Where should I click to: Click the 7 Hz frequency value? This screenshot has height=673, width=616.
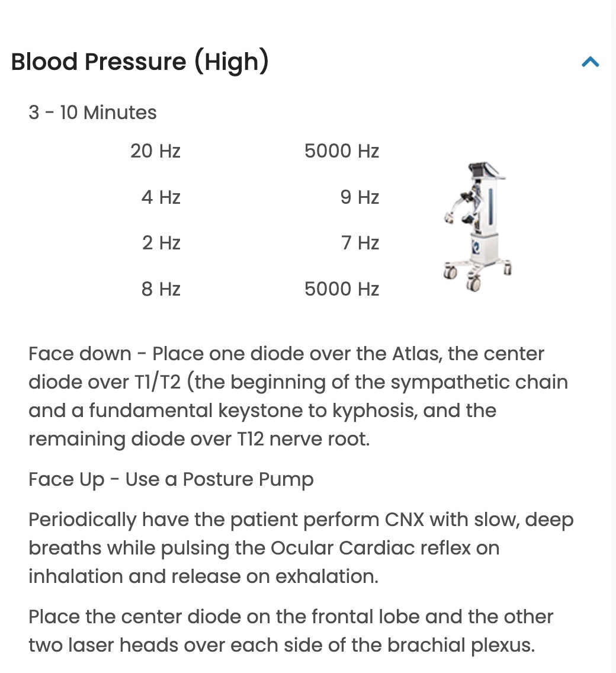pos(360,243)
